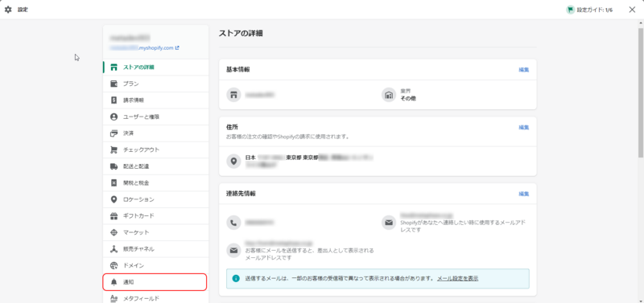Open the myshopify.com store link

pyautogui.click(x=144, y=47)
